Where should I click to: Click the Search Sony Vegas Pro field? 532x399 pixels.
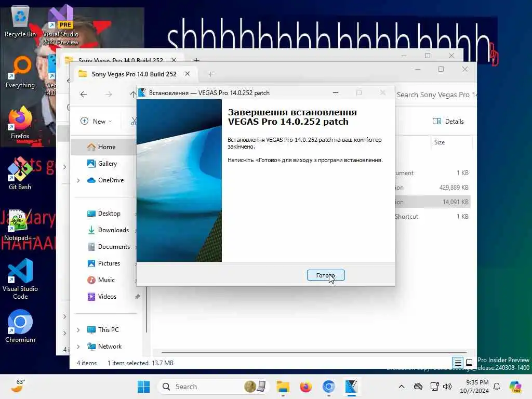pos(436,95)
